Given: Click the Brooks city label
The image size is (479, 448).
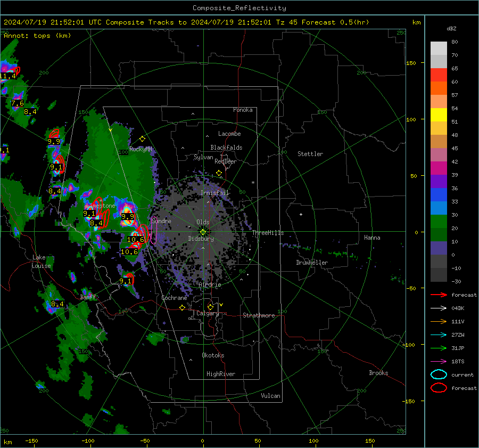Looking at the screenshot, I should (x=378, y=373).
